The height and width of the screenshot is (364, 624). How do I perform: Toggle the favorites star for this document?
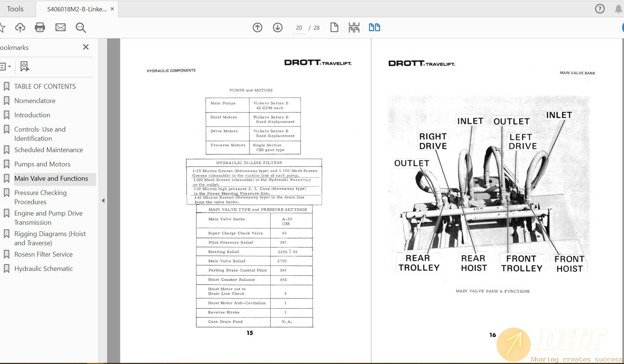3,27
